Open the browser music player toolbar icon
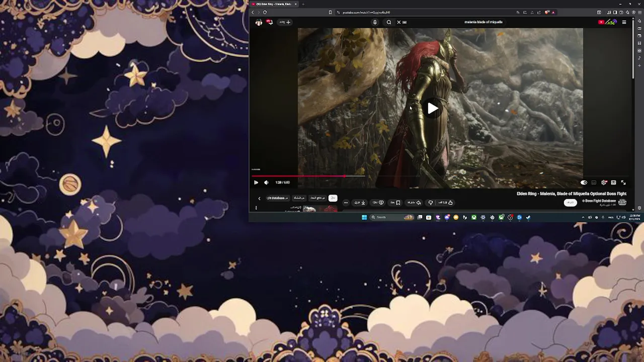The image size is (644, 362). coord(609,12)
